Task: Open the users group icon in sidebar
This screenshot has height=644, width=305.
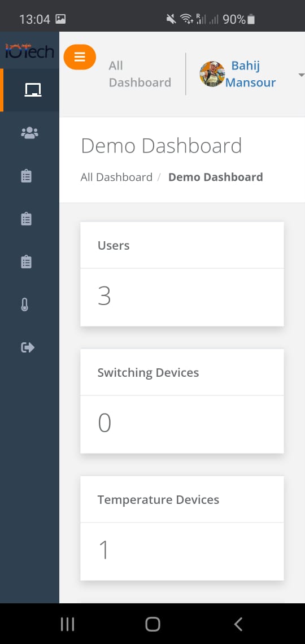Action: [x=29, y=133]
